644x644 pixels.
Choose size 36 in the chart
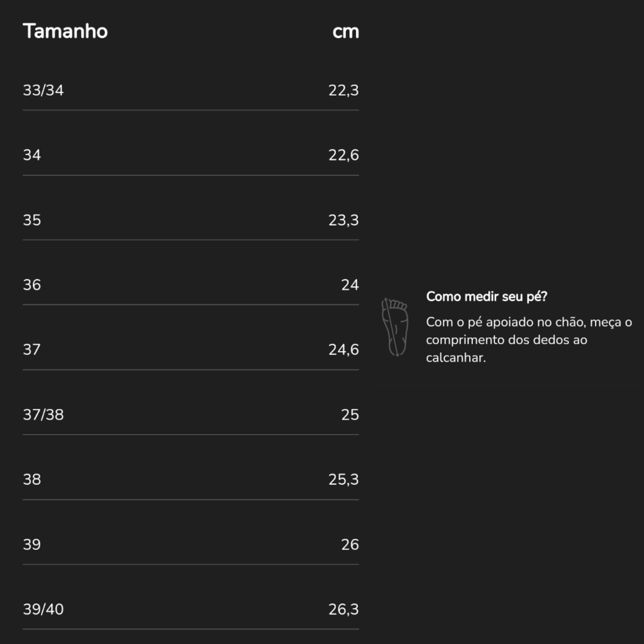coord(32,285)
